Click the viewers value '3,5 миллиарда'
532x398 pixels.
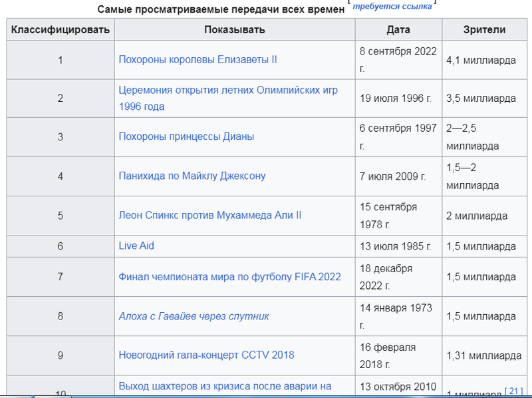point(481,98)
